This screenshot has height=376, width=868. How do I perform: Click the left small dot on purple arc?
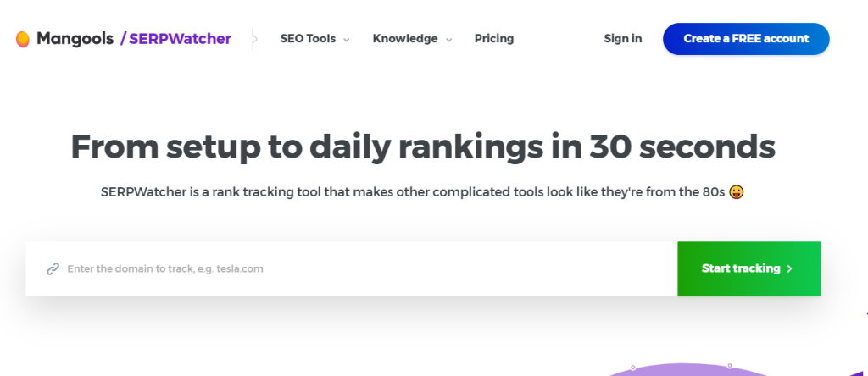(632, 368)
